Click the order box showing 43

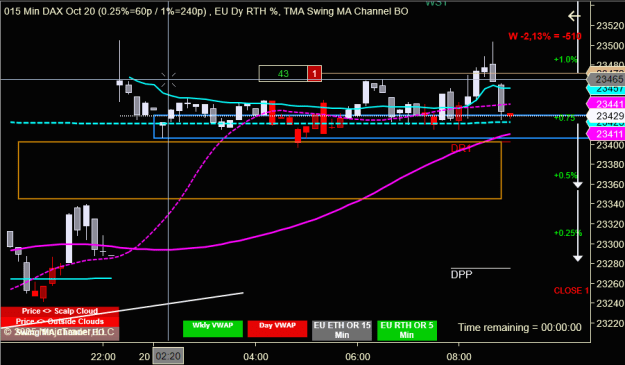click(x=283, y=74)
